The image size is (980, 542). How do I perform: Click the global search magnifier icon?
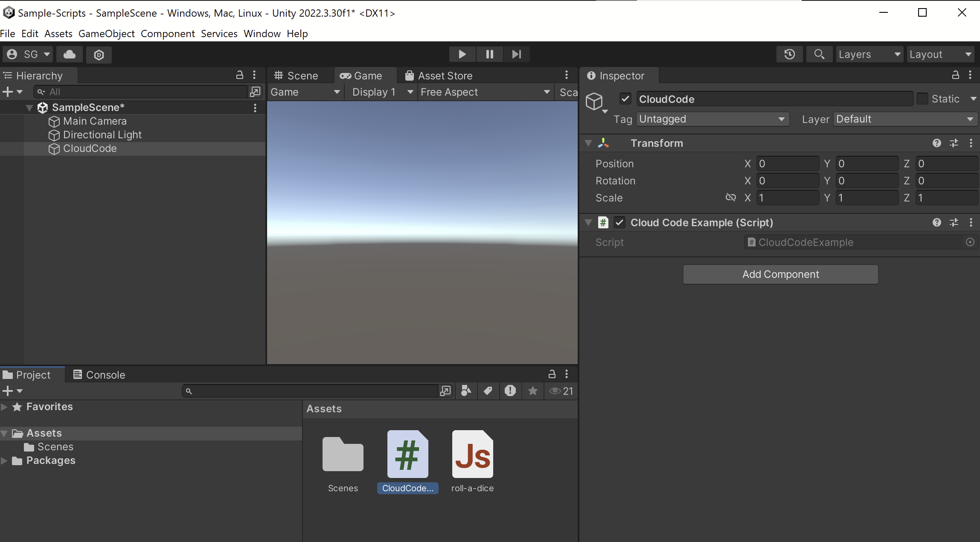tap(819, 54)
